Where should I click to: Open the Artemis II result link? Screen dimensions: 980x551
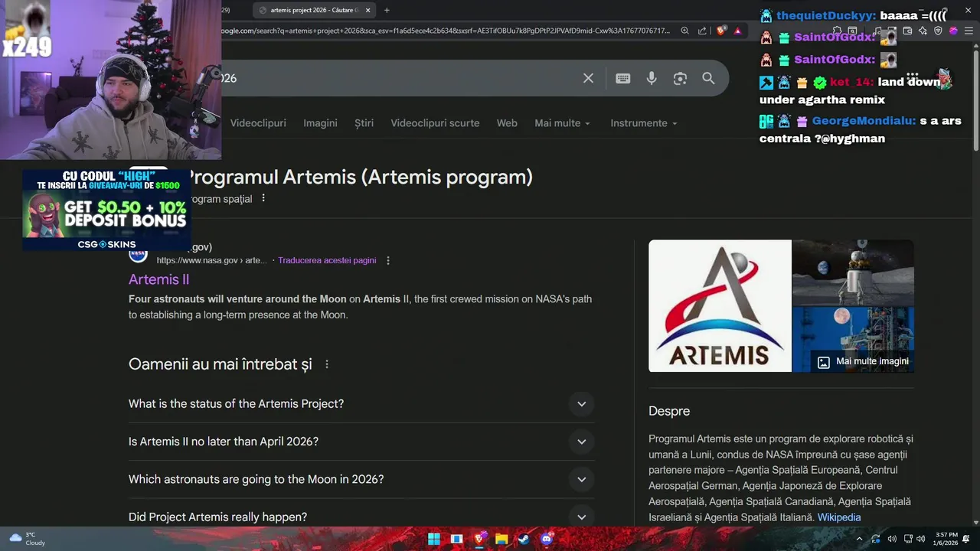click(x=158, y=279)
